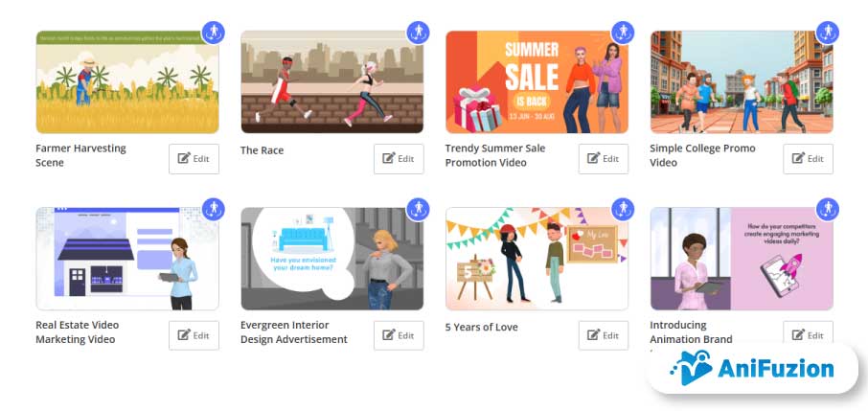Open the Summer Sale thumbnail preview

click(537, 82)
